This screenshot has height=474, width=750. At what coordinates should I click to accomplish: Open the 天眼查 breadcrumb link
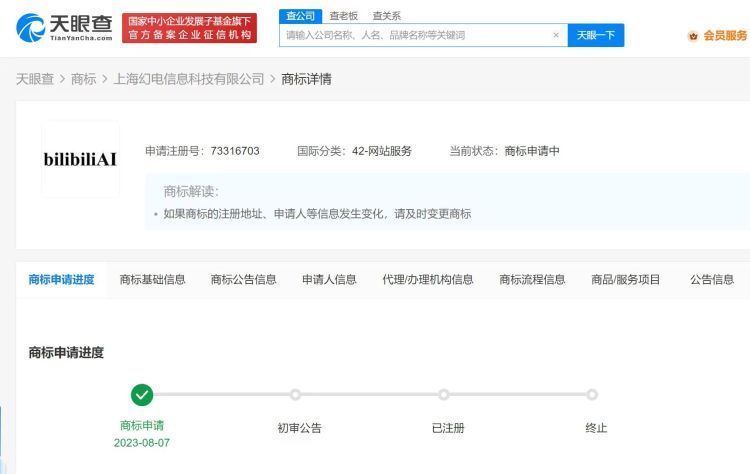[x=35, y=79]
